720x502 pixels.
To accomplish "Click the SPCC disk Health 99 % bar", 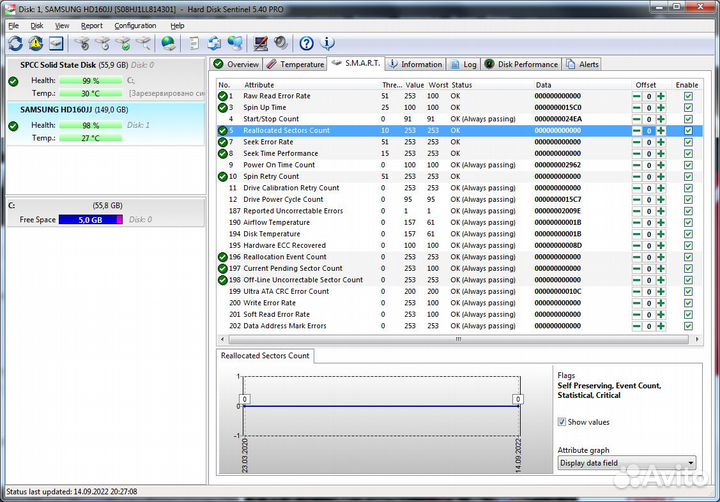I will click(x=91, y=81).
